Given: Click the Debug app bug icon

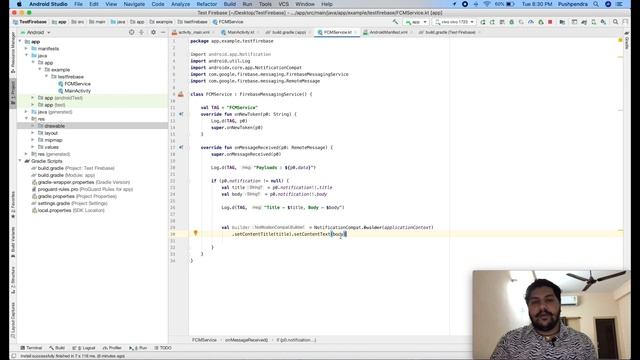Looking at the screenshot, I should coord(511,22).
